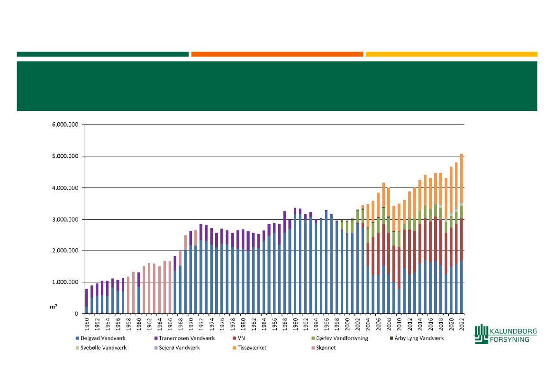The width and height of the screenshot is (554, 392).
Task: Click the 1986 x-axis year label
Action: [274, 324]
